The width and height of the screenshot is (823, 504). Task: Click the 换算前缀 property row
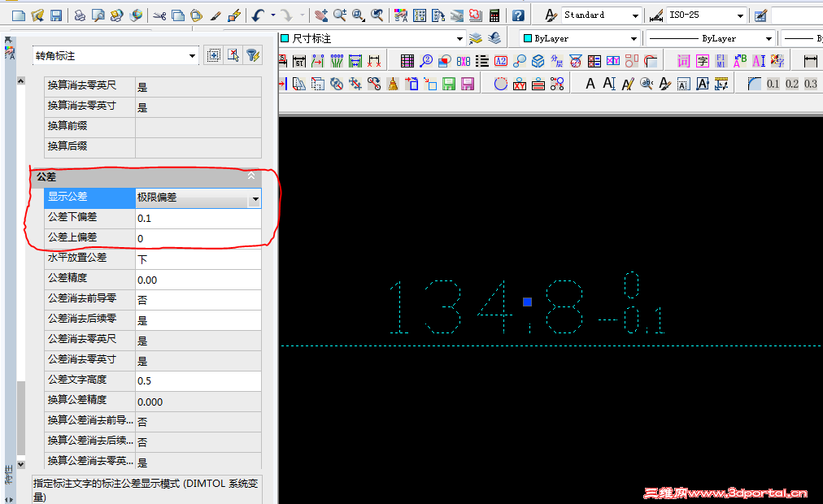[153, 127]
